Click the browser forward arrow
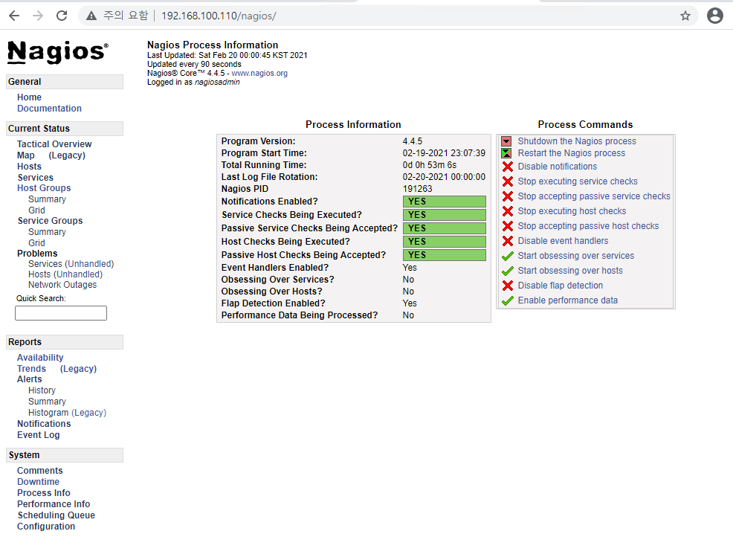Viewport: 733px width, 560px height. [x=38, y=16]
